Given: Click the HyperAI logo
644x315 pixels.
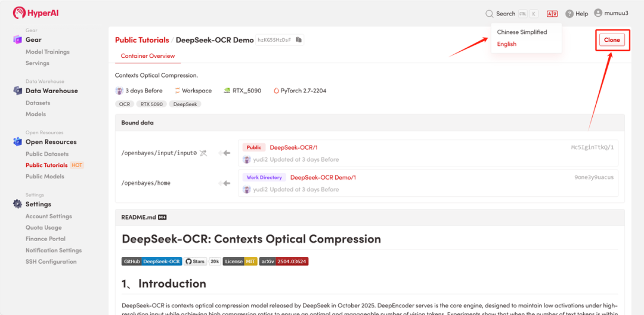Looking at the screenshot, I should click(36, 13).
